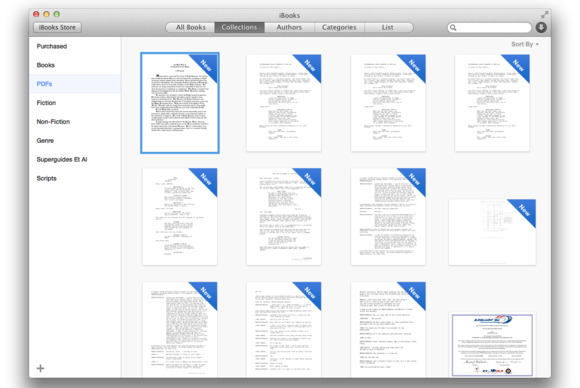Select the Superguides Et Al collection
Screen dimensions: 580x388
point(62,159)
